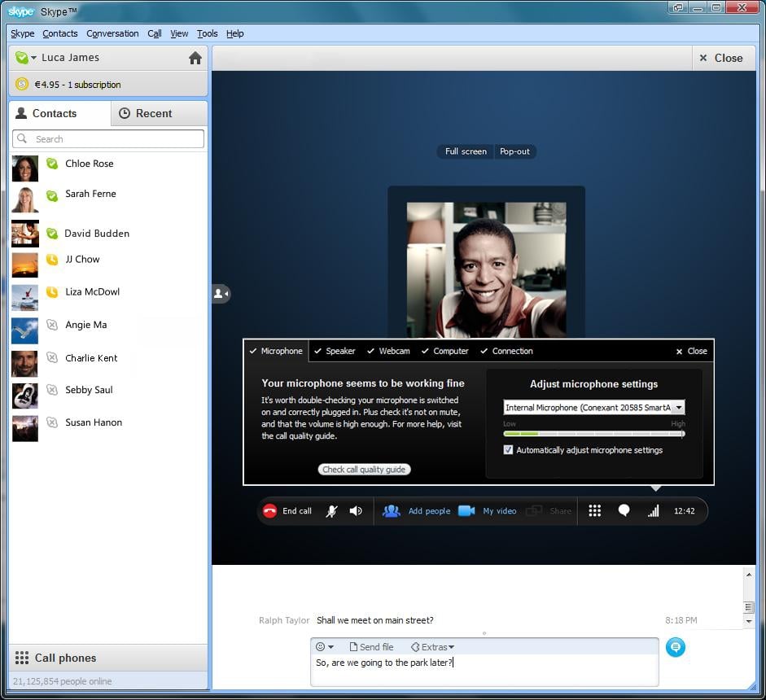Open the chat bubble icon during call
Image resolution: width=766 pixels, height=700 pixels.
(x=624, y=511)
